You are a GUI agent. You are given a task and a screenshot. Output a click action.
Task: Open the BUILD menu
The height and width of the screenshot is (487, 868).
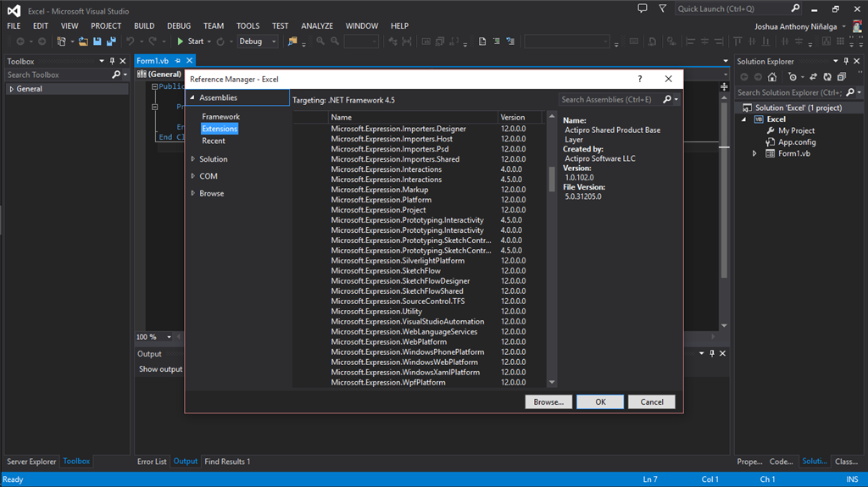tap(144, 26)
